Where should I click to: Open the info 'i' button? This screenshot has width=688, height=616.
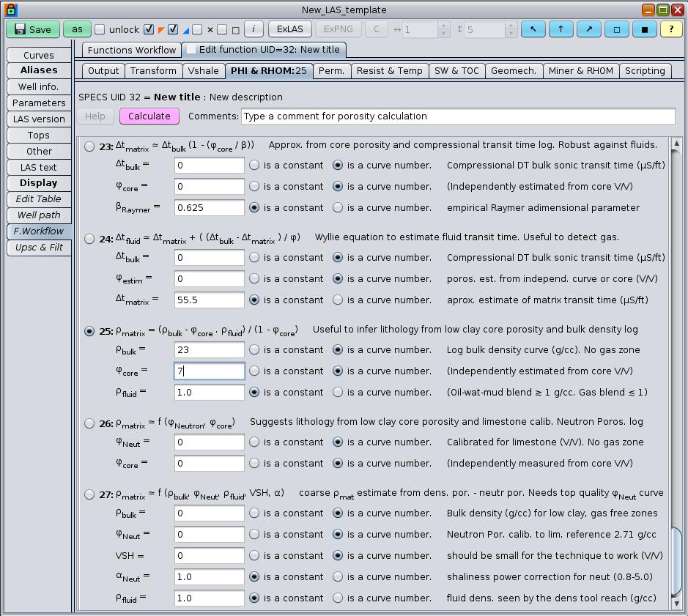coord(254,29)
